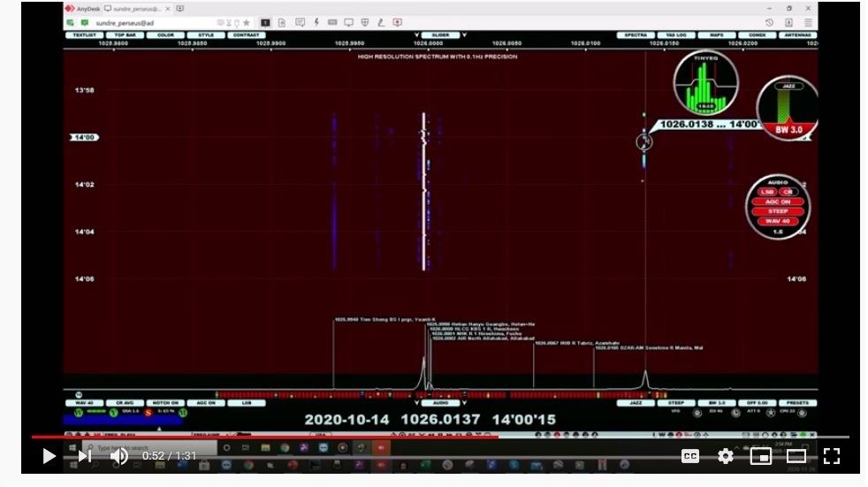Click the STEEP button in the bottom bar

point(676,403)
